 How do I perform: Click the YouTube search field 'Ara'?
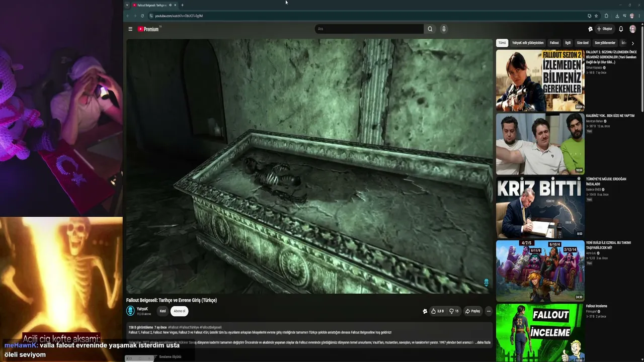[x=369, y=29]
